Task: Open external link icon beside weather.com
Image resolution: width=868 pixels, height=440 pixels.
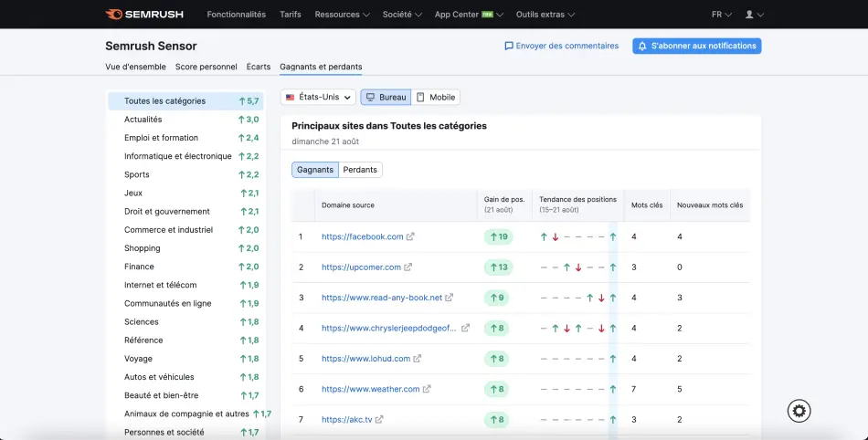Action: 427,389
